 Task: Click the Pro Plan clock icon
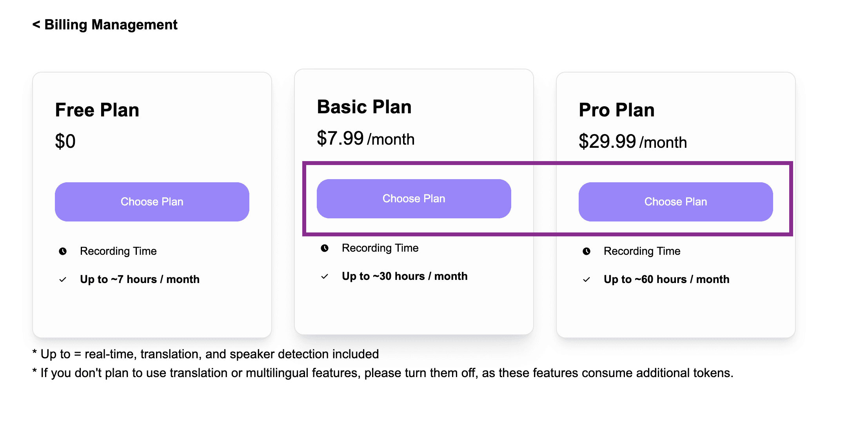point(587,251)
